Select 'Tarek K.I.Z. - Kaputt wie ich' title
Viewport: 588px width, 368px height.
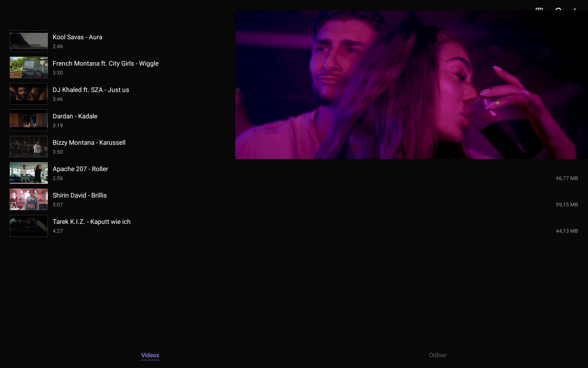point(92,222)
